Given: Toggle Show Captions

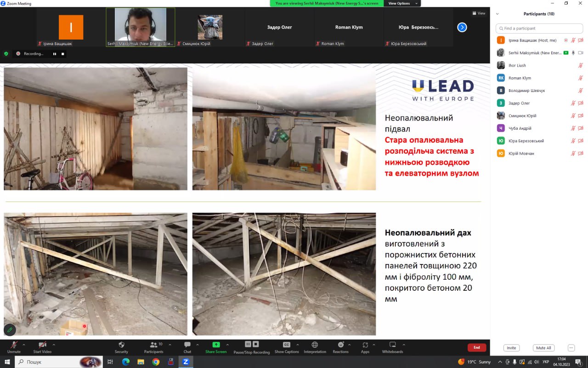Looking at the screenshot, I should 287,345.
